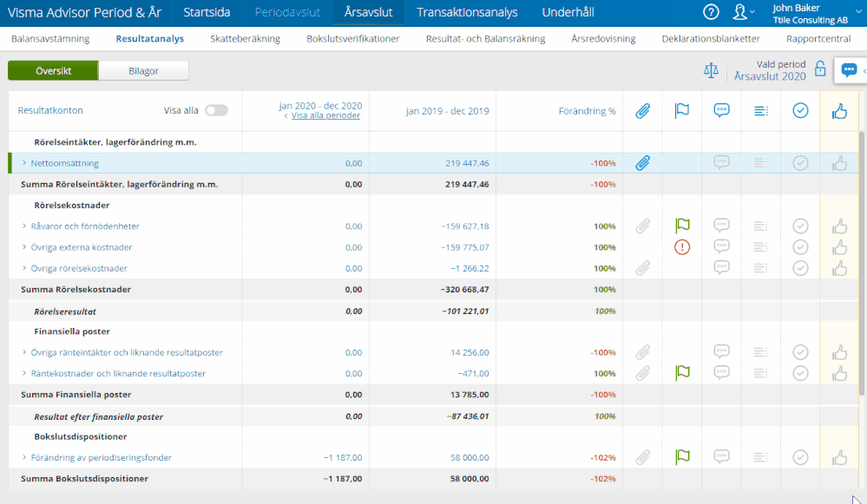The height and width of the screenshot is (504, 867).
Task: Click the green flag on Råvaror och förnödenheter
Action: click(682, 226)
